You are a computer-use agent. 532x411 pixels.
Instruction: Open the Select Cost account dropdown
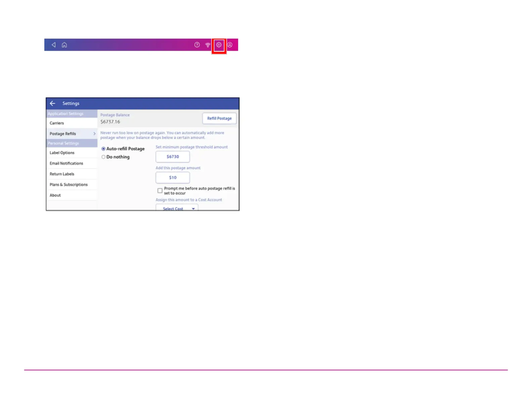177,208
